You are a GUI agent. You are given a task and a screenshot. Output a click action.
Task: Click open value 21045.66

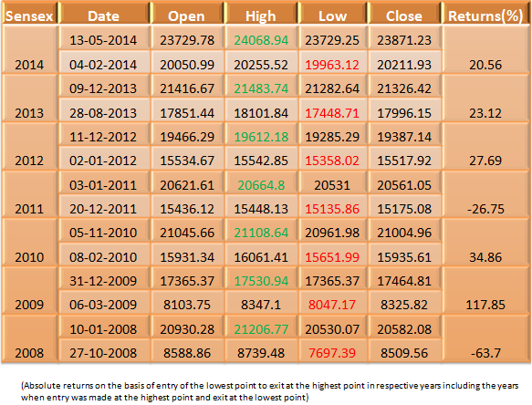point(187,233)
